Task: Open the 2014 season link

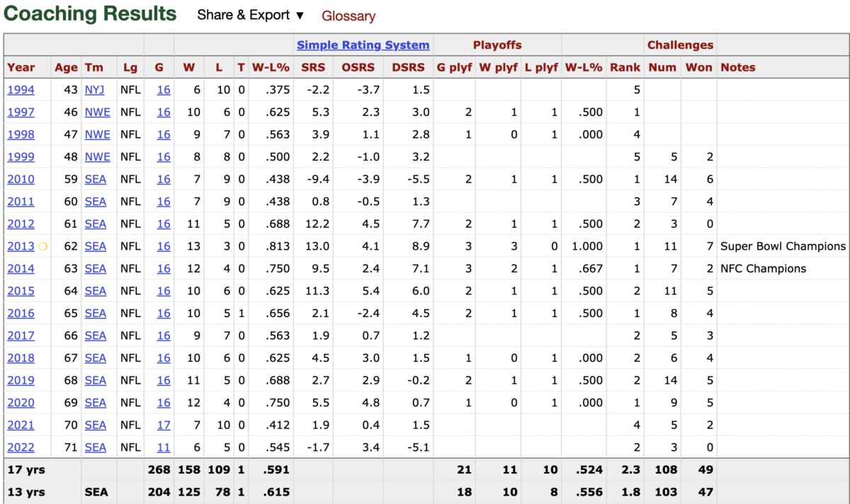Action: coord(21,268)
